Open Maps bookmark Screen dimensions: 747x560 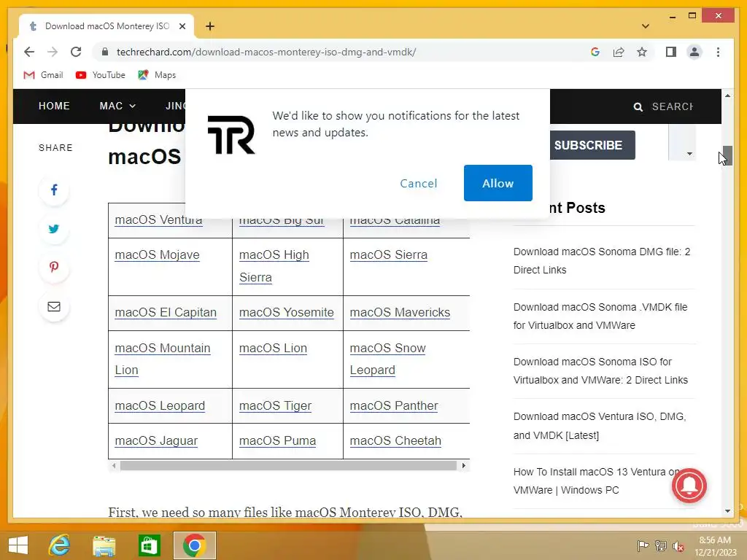[157, 75]
